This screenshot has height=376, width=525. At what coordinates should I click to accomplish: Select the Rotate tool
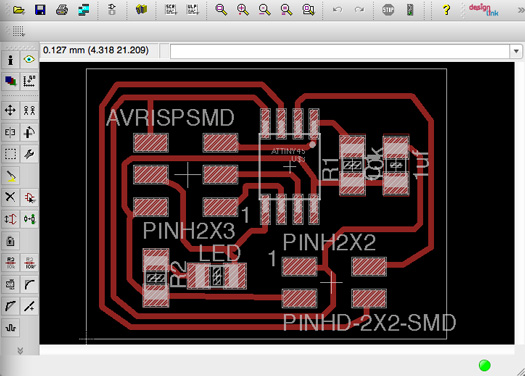29,132
